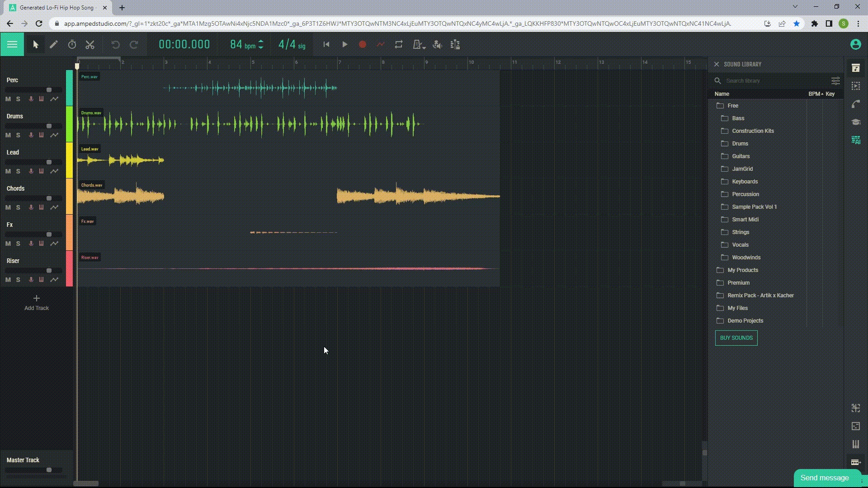
Task: Select the pointer/select tool icon
Action: (34, 45)
